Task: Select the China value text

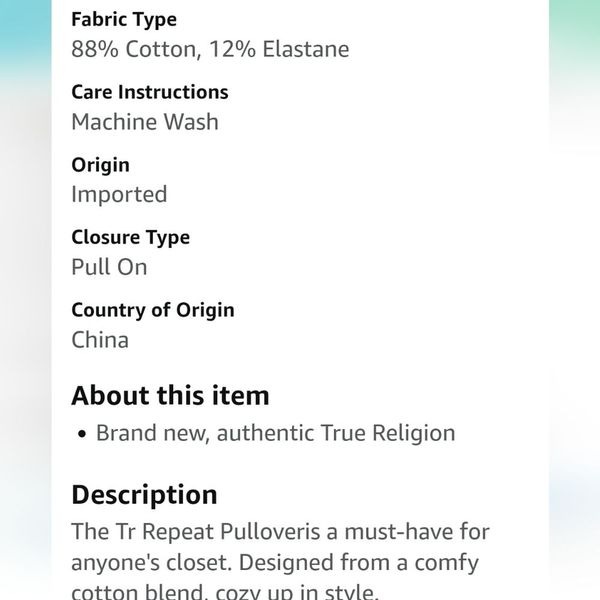Action: click(100, 340)
